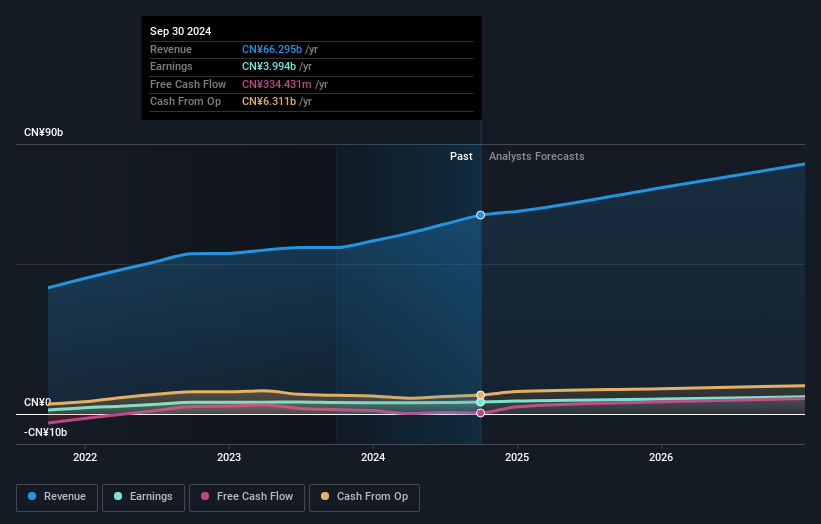
Task: Click the 2024 x-axis label
Action: 373,457
